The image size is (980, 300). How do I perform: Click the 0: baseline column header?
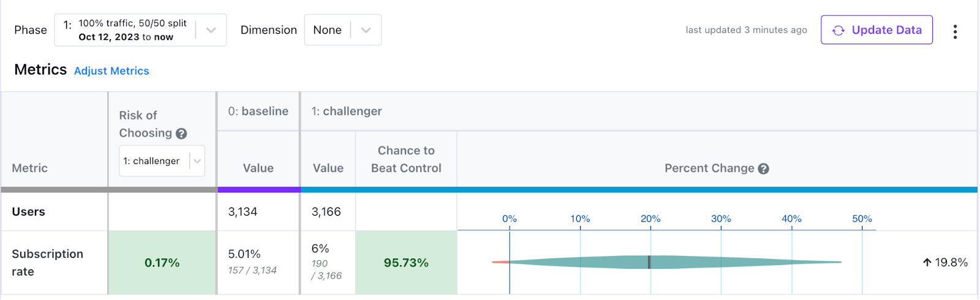coord(258,111)
